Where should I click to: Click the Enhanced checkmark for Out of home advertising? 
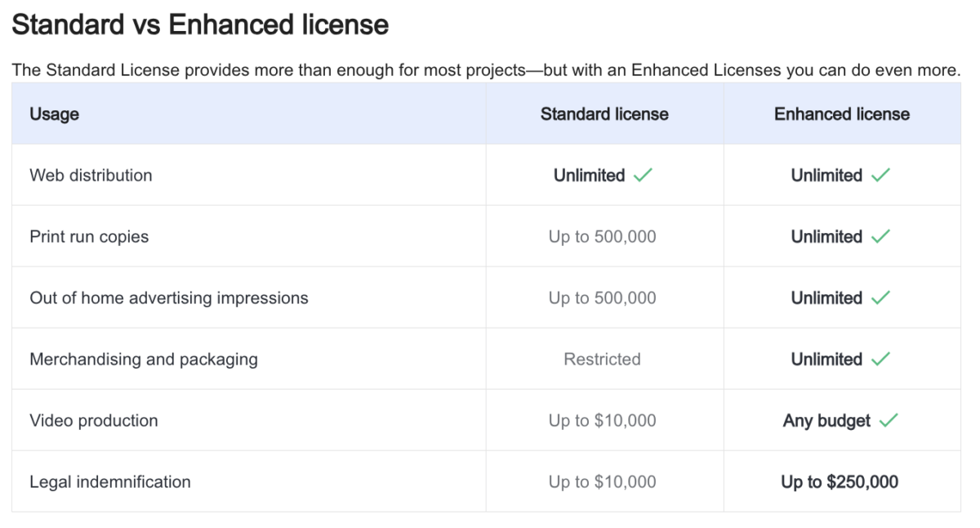click(880, 298)
